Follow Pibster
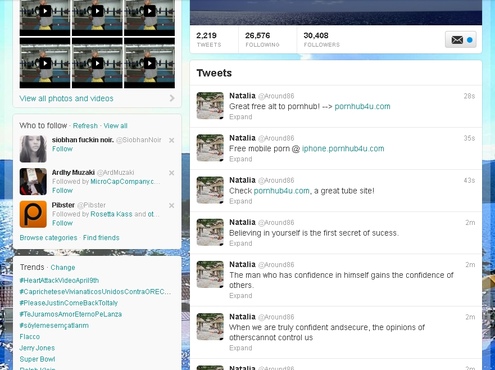The height and width of the screenshot is (370, 495). (62, 223)
